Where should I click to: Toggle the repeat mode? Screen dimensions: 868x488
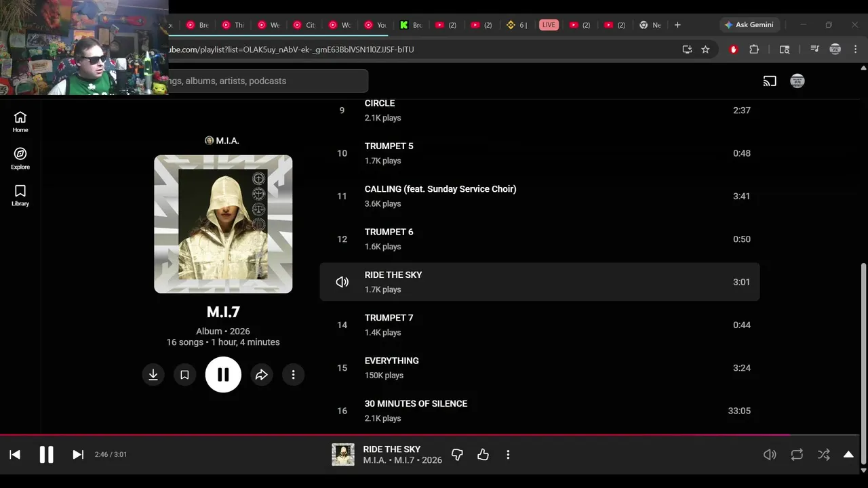[797, 455]
